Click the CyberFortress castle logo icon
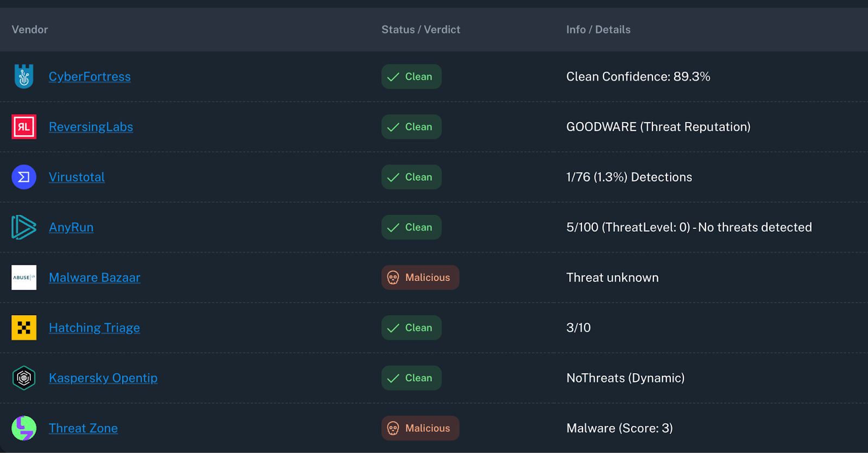The width and height of the screenshot is (868, 453). [x=24, y=76]
